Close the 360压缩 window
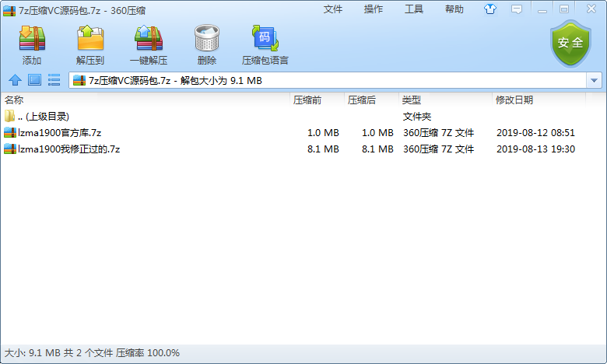The image size is (607, 364). 591,9
